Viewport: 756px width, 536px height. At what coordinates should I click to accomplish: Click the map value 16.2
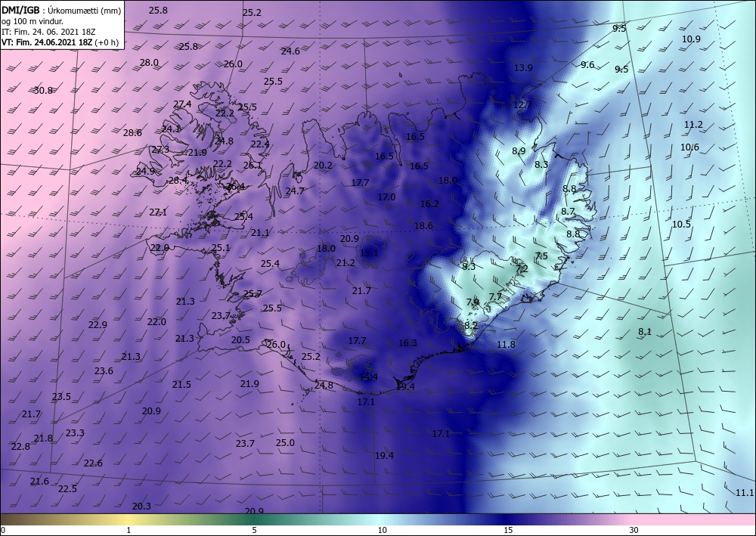pos(429,204)
